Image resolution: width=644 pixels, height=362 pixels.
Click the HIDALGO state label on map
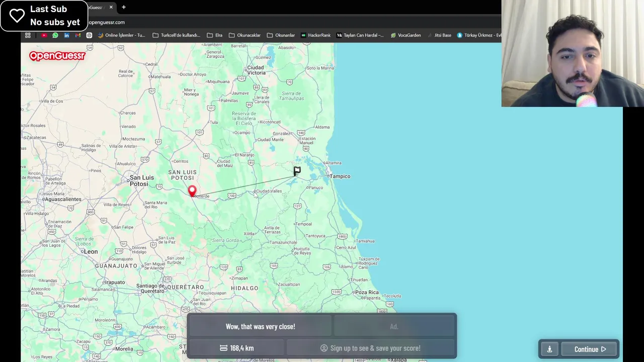pos(245,288)
